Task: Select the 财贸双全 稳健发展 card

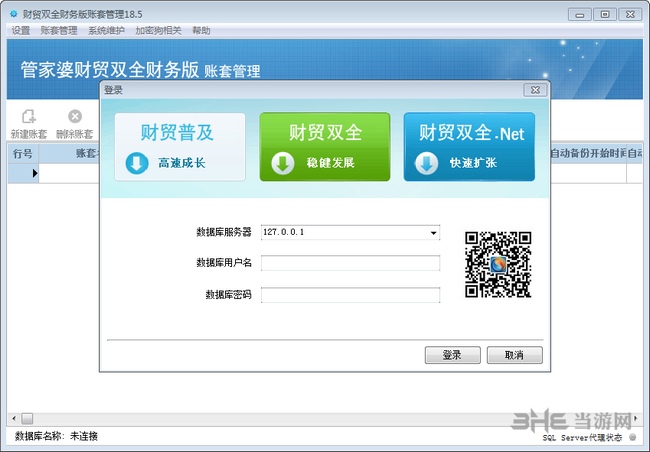Action: click(325, 147)
